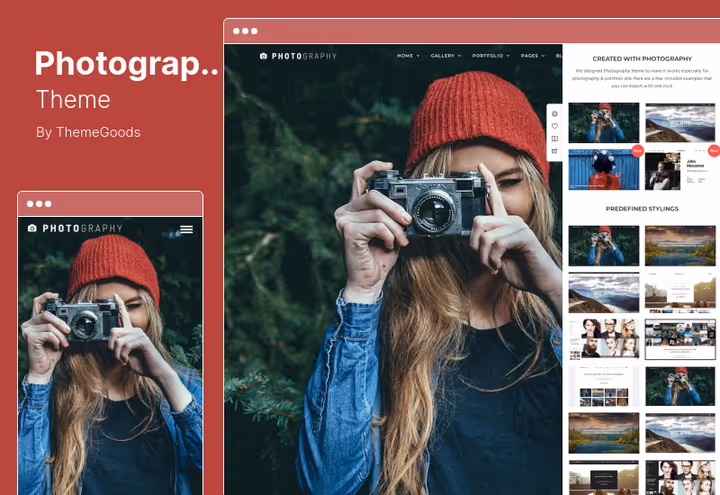Image resolution: width=720 pixels, height=495 pixels.
Task: Expand the PAGES dropdown arrow
Action: 543,56
